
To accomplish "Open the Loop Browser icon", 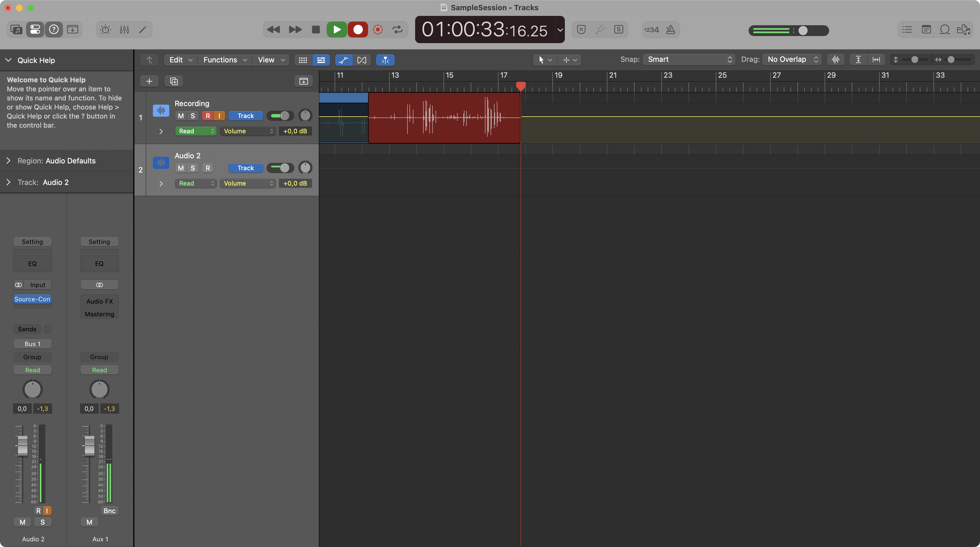I will pyautogui.click(x=945, y=30).
